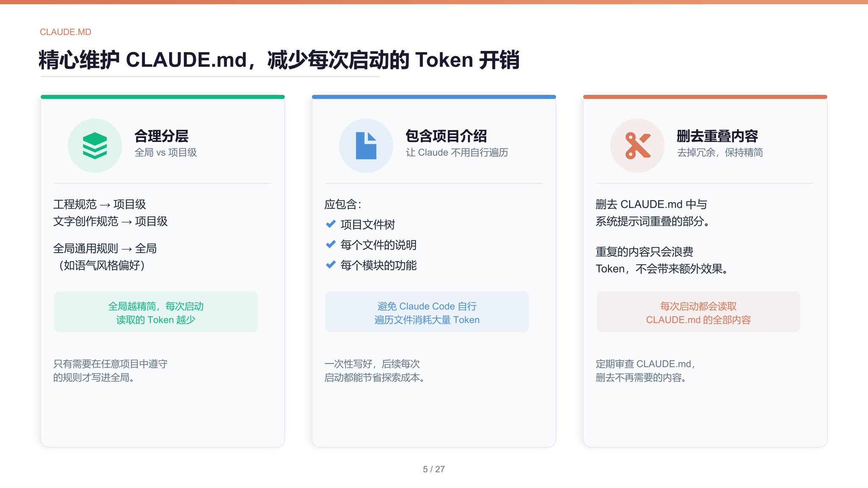Select the list item 每个模块的功能
Screen dimensions: 868x488
(378, 265)
